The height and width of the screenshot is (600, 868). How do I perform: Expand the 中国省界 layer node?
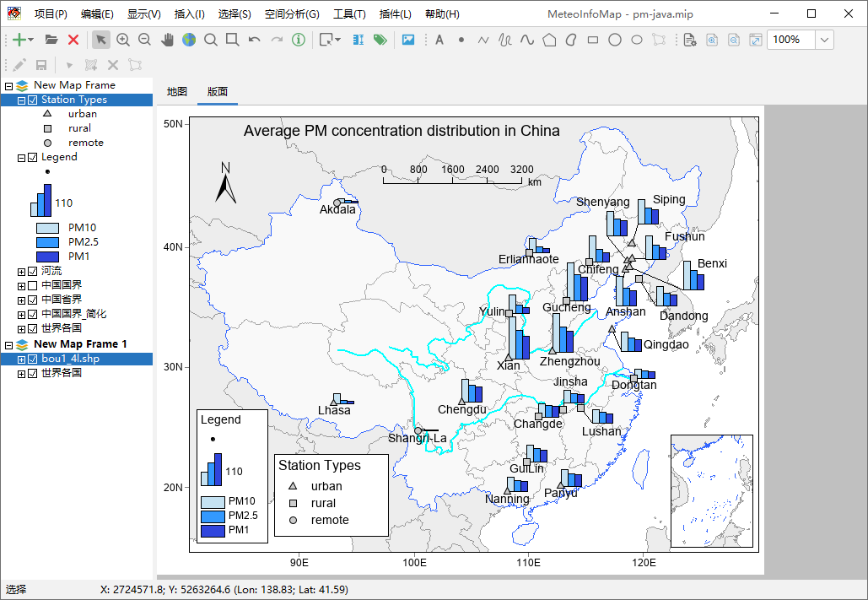pyautogui.click(x=21, y=300)
